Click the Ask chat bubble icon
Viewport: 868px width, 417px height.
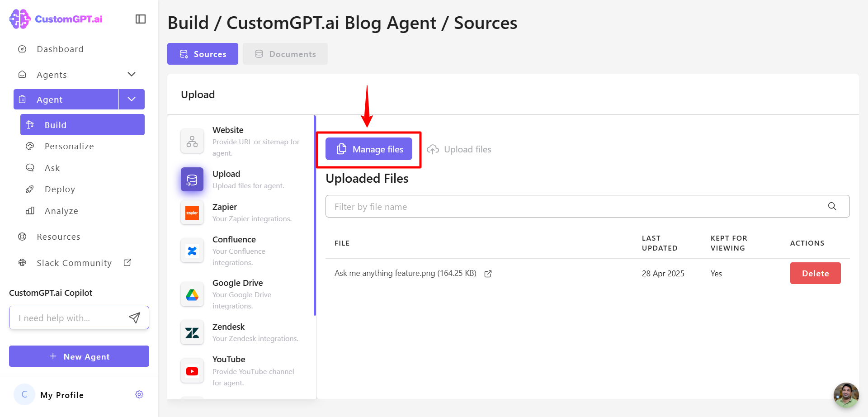click(30, 167)
